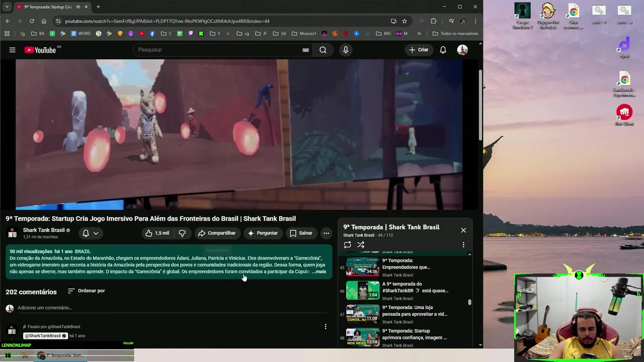Viewport: 644px width, 362px height.
Task: Open the MEI bookmarks folder
Action: pos(383,34)
